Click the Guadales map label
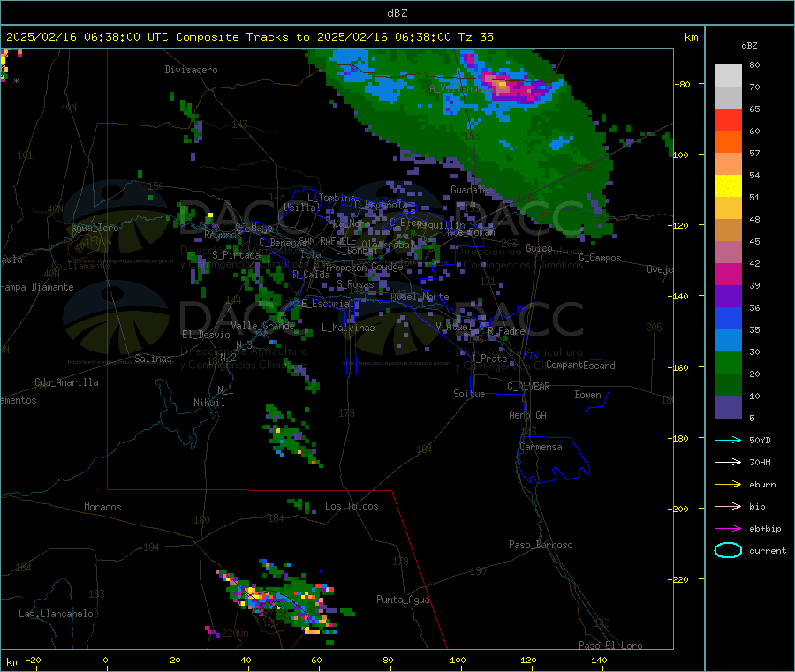The width and height of the screenshot is (795, 672). (x=472, y=190)
